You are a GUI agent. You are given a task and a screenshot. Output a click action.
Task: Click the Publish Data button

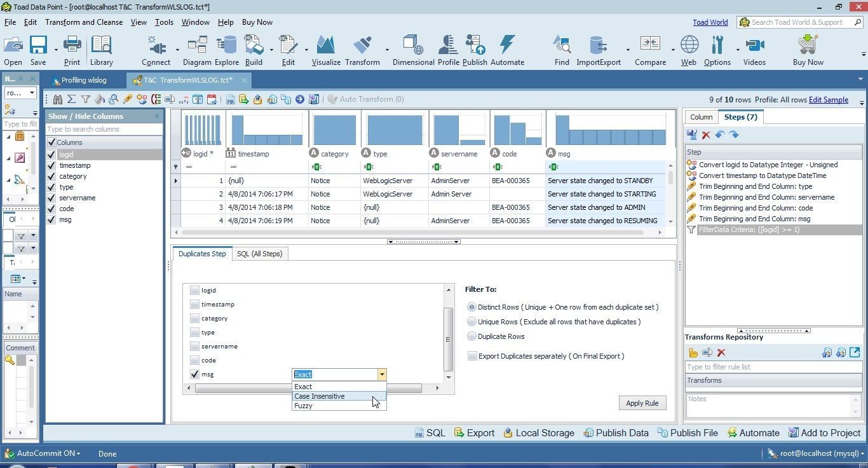click(616, 433)
